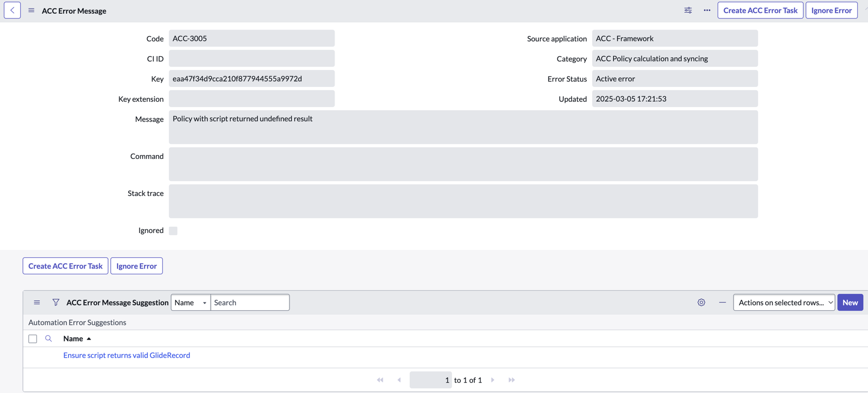Toggle column search magnifier icon
The image size is (868, 393).
[48, 338]
